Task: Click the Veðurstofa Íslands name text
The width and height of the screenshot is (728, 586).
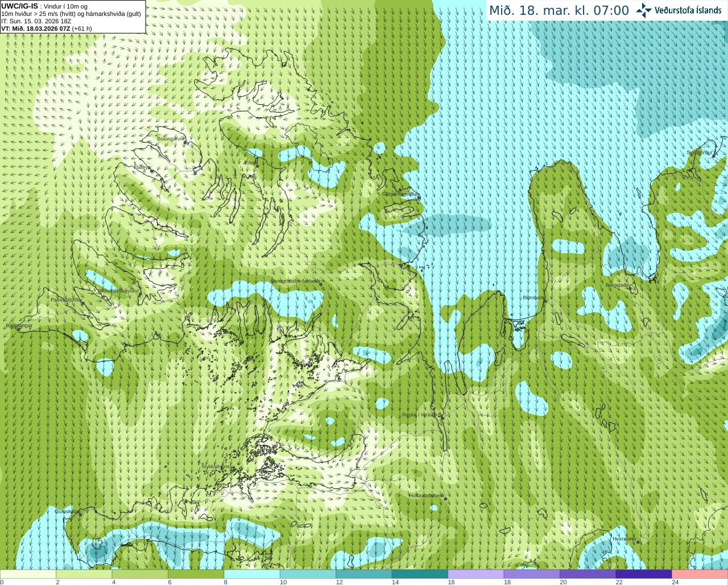Action: 689,10
